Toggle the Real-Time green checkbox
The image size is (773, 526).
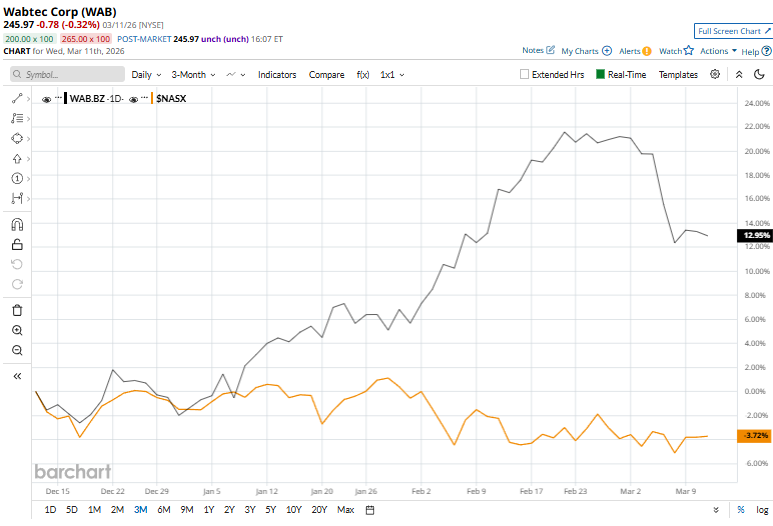click(600, 74)
